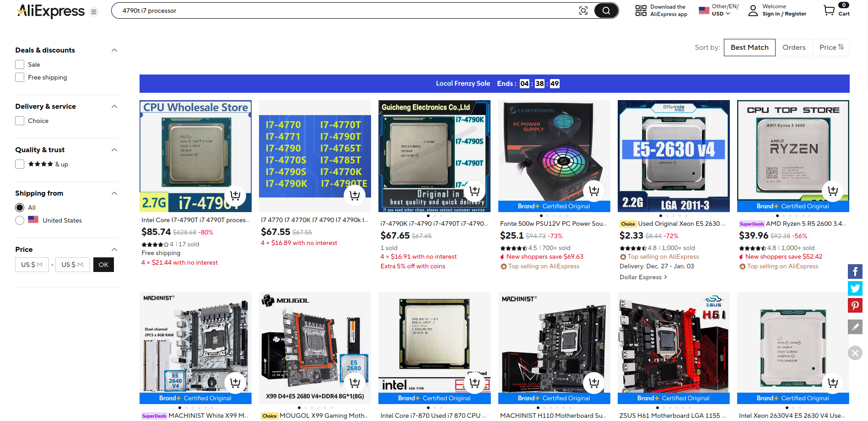Open the ZSUS H61 Motherboard listing title
Viewport: 868px width, 421px height.
pos(673,416)
